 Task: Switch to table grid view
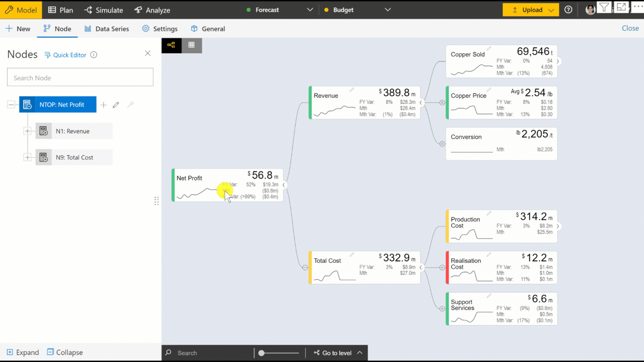(192, 45)
